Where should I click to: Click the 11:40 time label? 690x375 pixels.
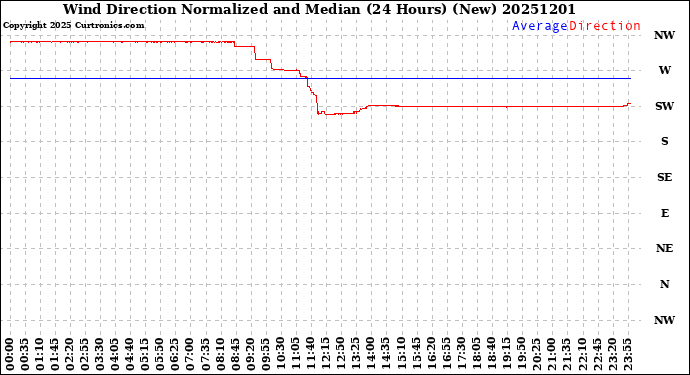coord(310,354)
